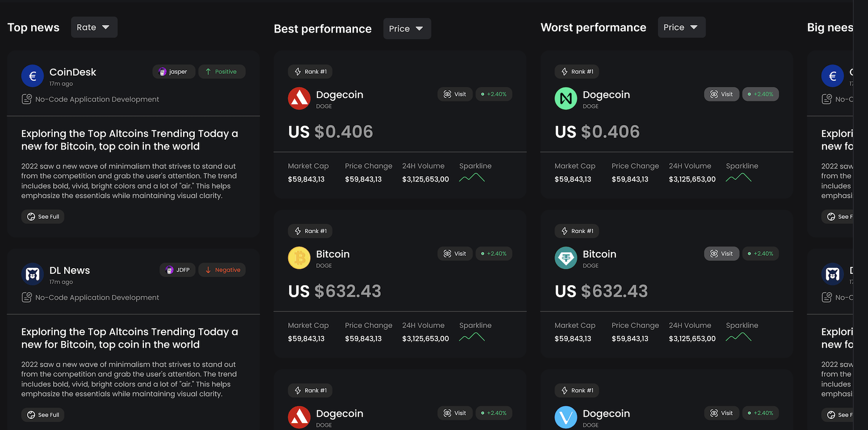Click the DL News avatar icon
The height and width of the screenshot is (430, 868).
(33, 274)
